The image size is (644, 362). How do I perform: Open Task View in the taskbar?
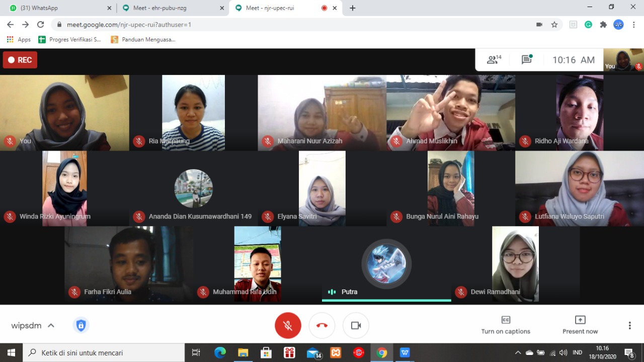(x=196, y=352)
